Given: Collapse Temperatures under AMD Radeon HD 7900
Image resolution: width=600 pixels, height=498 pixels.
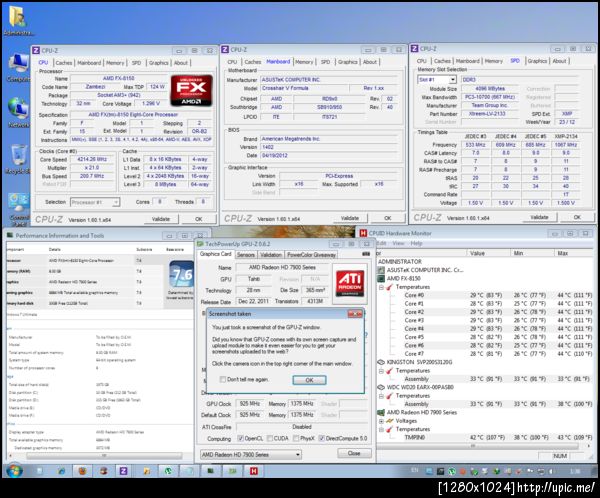Looking at the screenshot, I should click(381, 429).
